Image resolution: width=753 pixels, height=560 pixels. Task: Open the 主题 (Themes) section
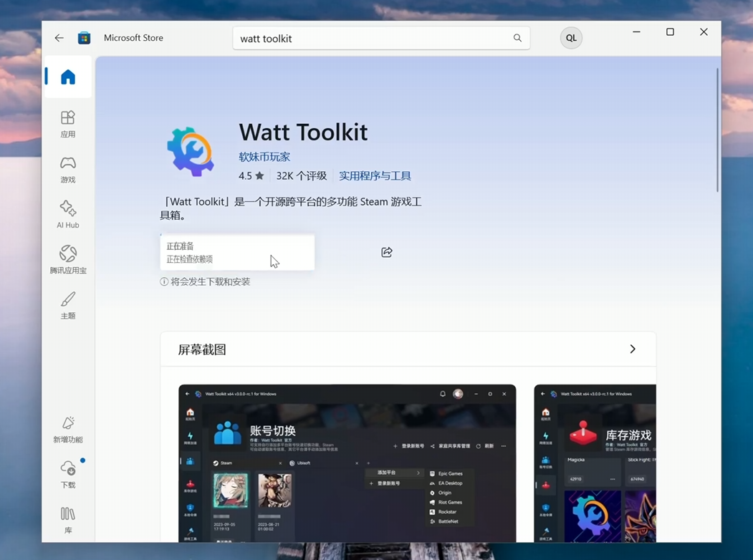68,304
